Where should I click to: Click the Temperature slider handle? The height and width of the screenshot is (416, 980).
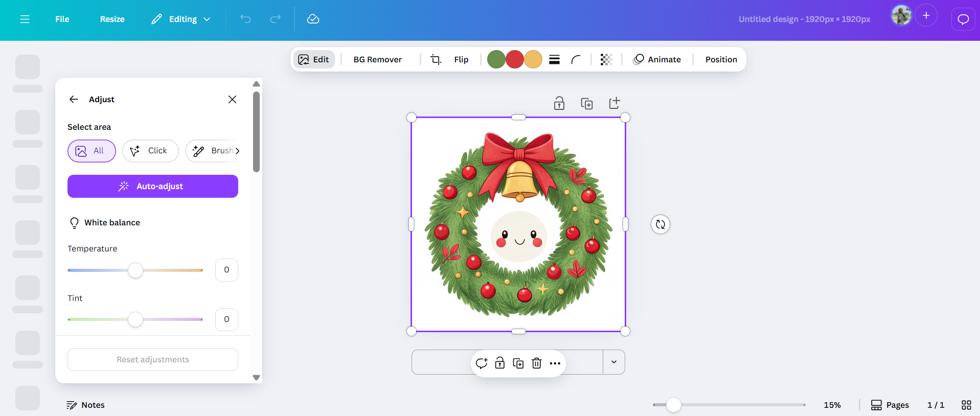pos(135,270)
